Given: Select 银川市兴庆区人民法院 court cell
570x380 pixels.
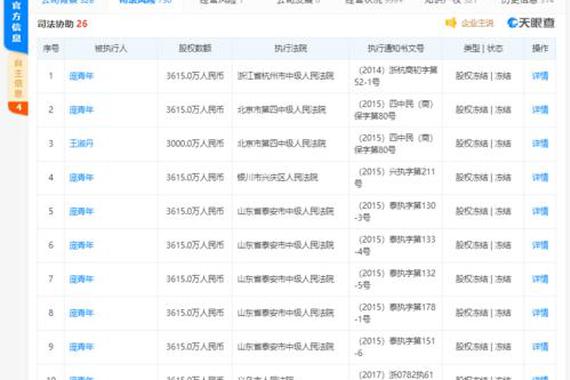Looking at the screenshot, I should click(x=277, y=177).
